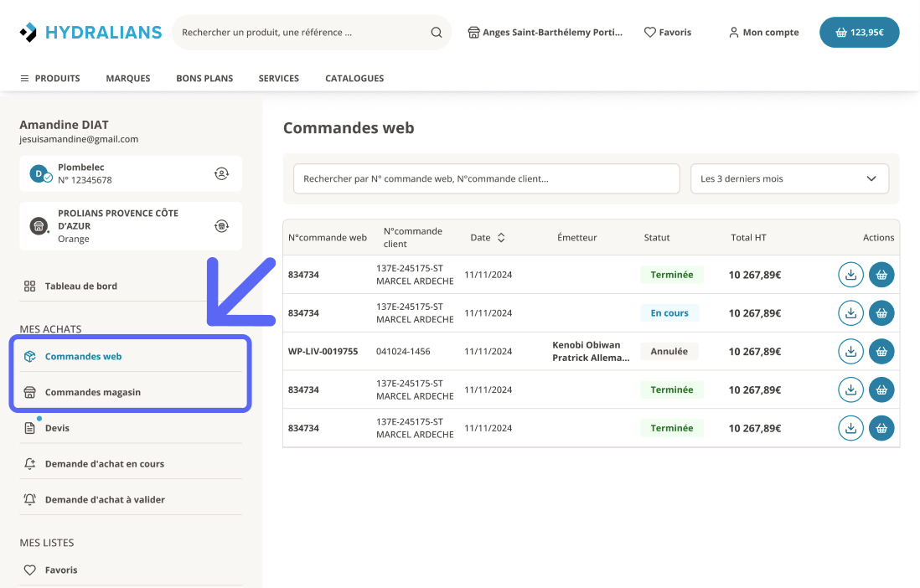Open Favoris under Mes listes
This screenshot has height=588, width=920.
tap(130, 570)
